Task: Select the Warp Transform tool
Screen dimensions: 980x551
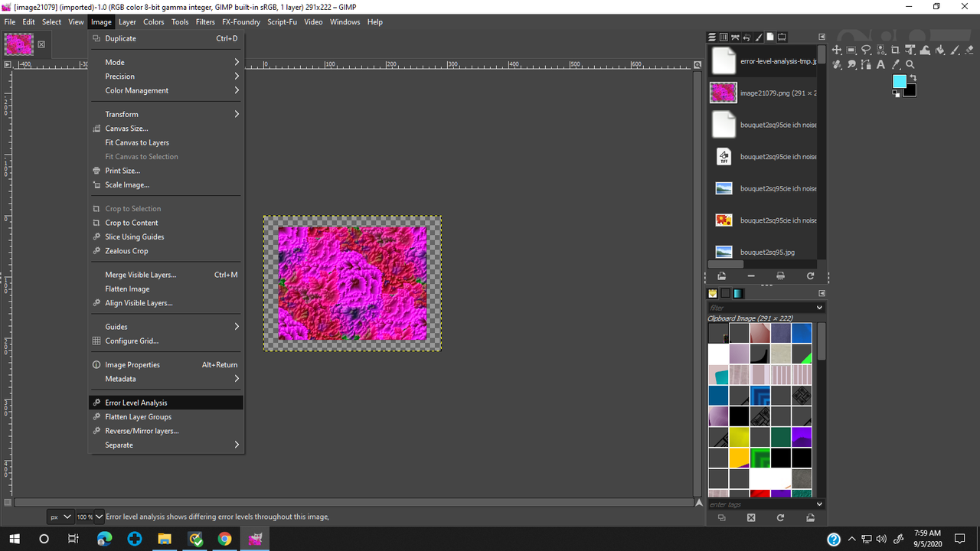Action: coord(924,50)
